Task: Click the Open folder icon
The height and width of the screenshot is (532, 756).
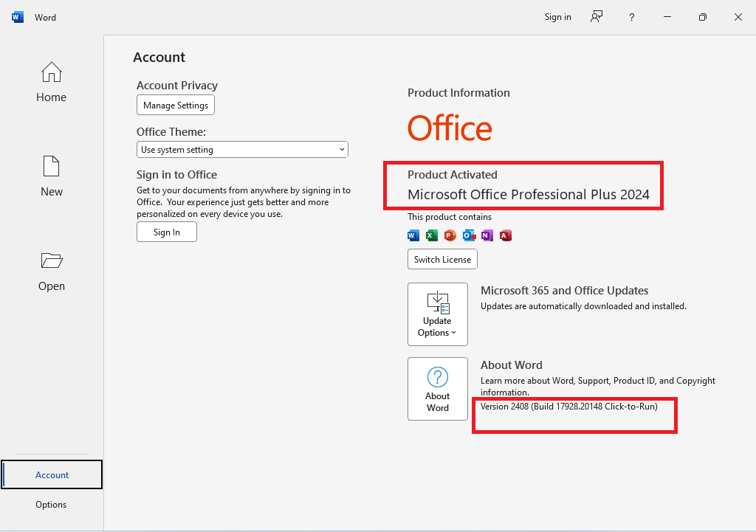Action: pyautogui.click(x=52, y=260)
